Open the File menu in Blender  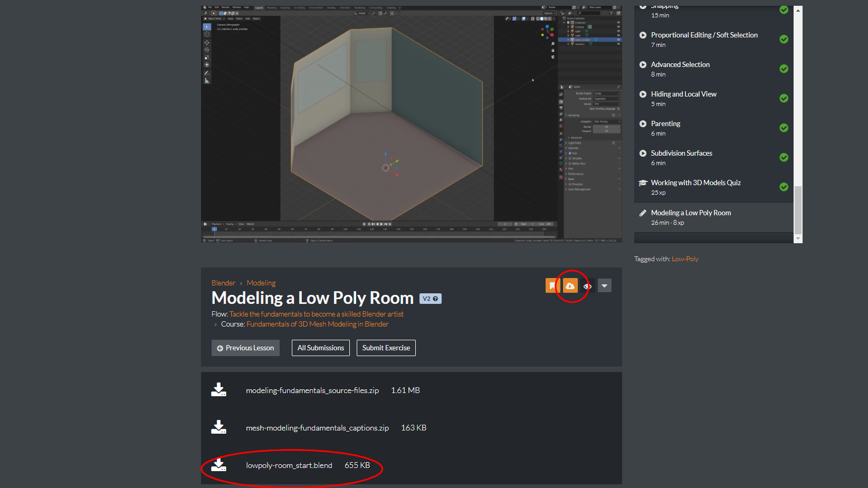(x=210, y=7)
